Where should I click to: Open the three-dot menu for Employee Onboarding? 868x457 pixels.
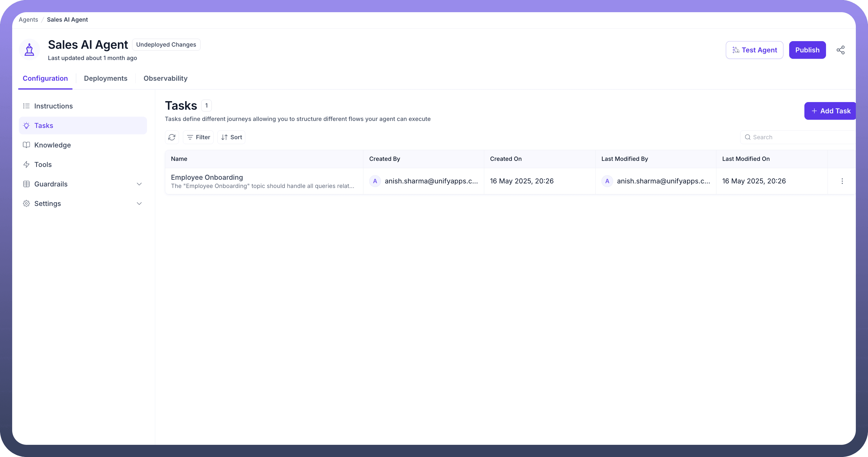pyautogui.click(x=842, y=181)
